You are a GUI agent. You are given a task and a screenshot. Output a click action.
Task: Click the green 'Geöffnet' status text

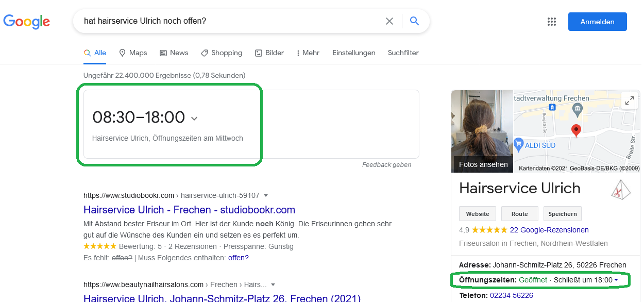click(533, 280)
